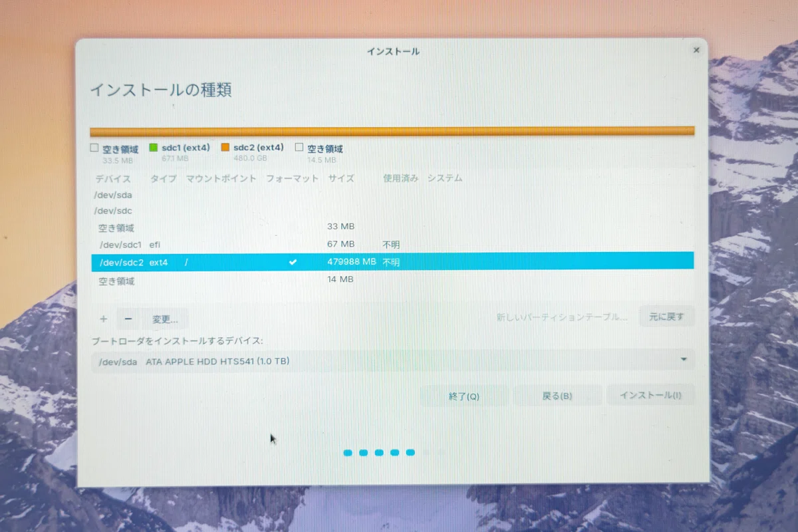Image resolution: width=798 pixels, height=532 pixels.
Task: Click the マウントポイント column header
Action: (221, 178)
